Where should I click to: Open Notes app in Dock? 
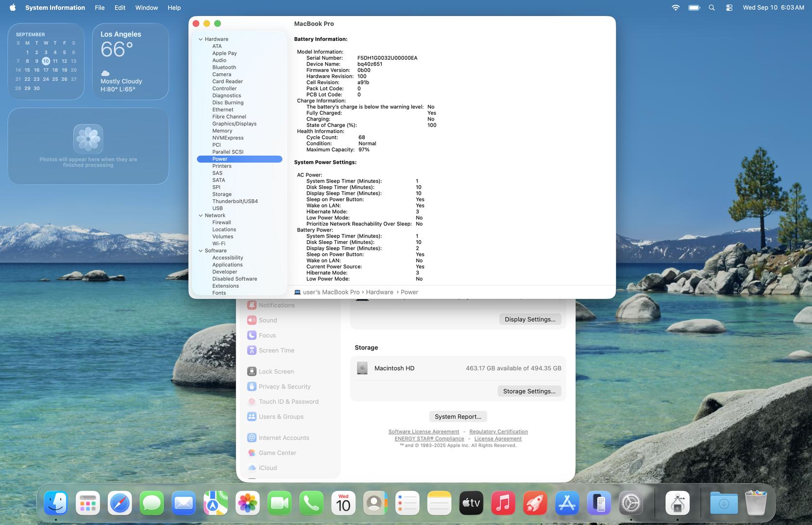[x=439, y=503]
